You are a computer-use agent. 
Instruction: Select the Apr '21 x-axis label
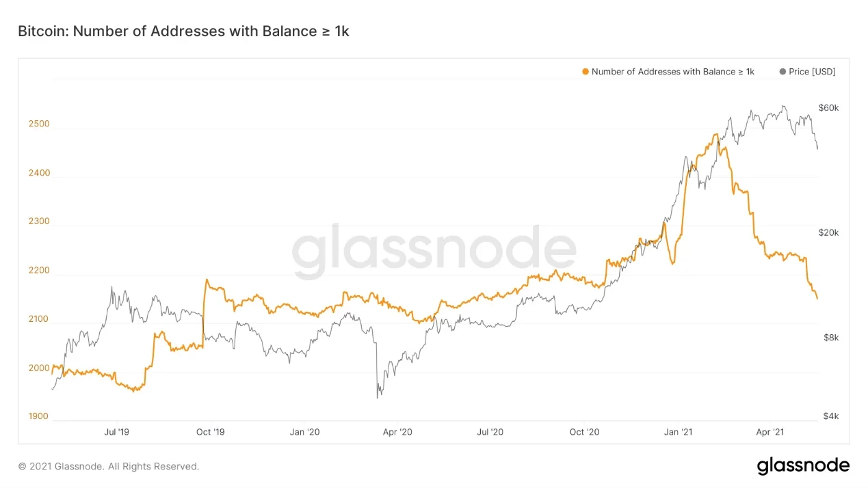tap(770, 432)
